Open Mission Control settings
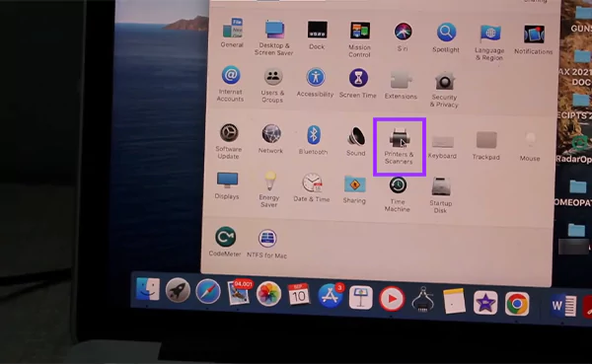 [359, 39]
